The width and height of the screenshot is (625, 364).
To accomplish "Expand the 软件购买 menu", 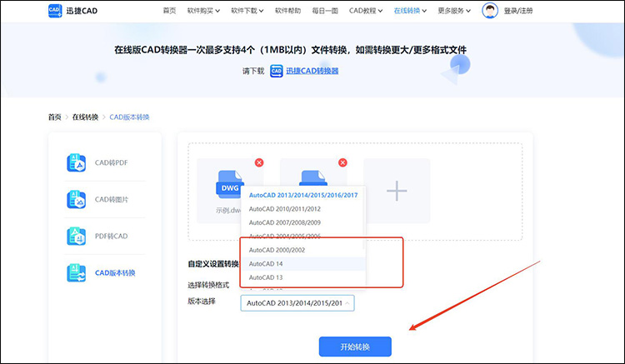I will coord(203,11).
